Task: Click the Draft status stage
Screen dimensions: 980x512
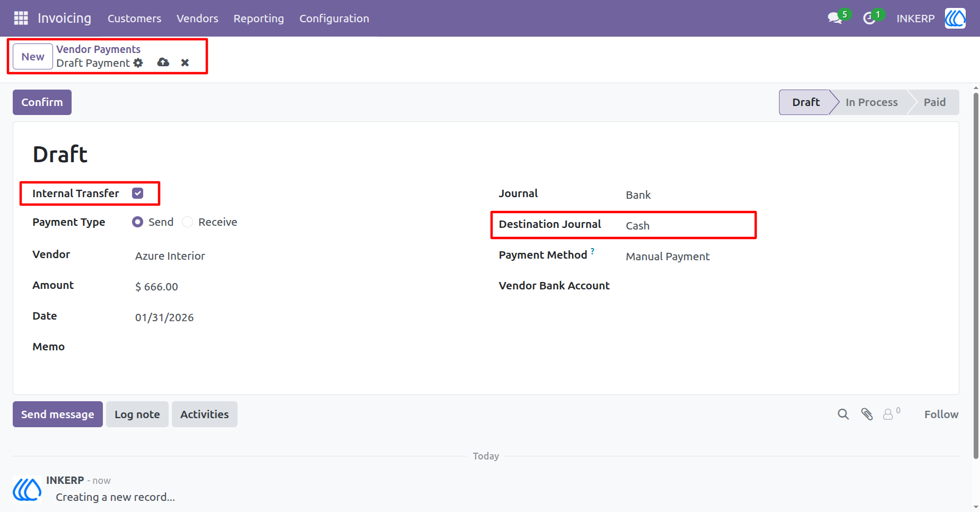Action: click(806, 102)
